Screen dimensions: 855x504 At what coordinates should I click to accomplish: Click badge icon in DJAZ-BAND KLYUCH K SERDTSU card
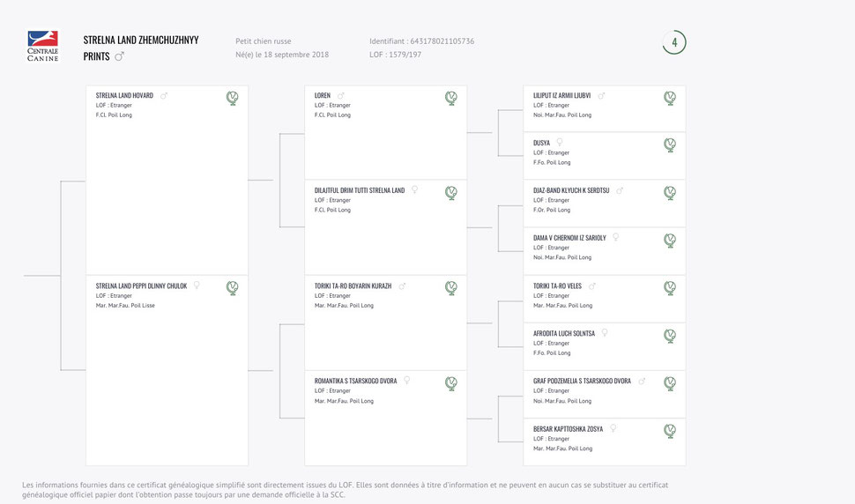670,193
